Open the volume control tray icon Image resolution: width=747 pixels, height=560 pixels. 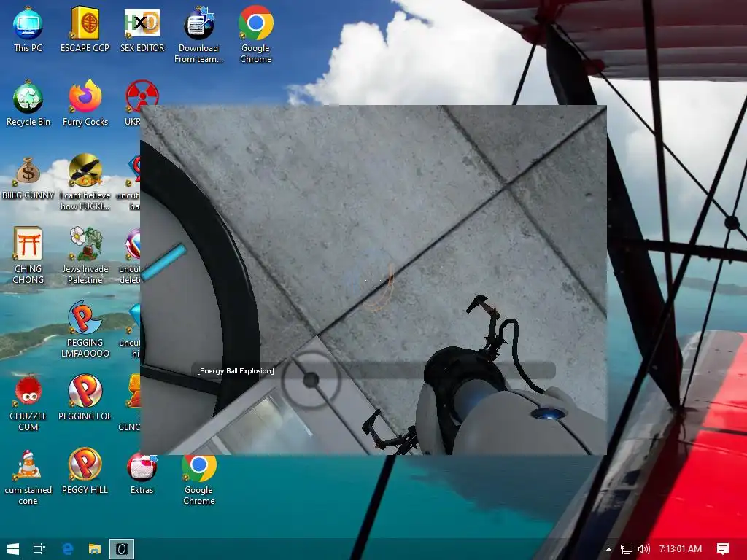[x=643, y=549]
